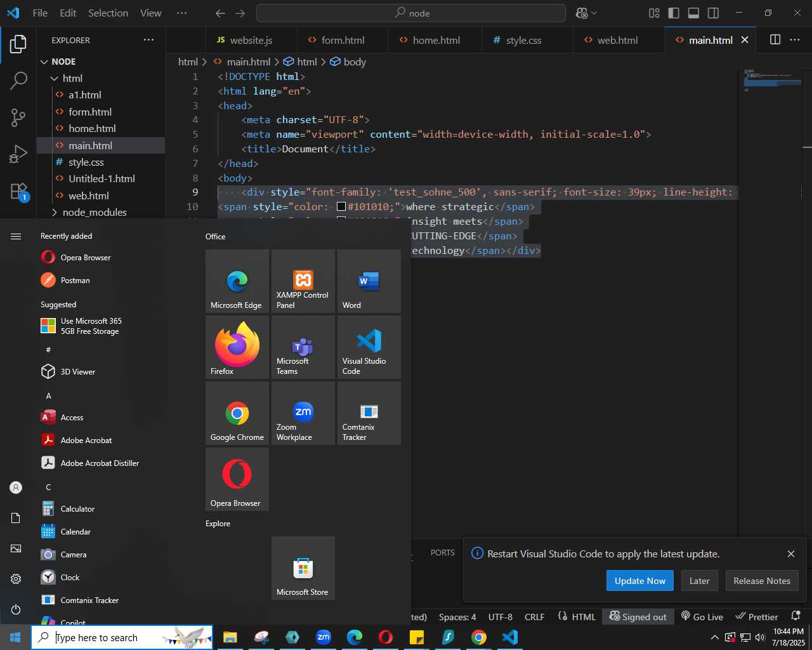Open Google Chrome tile in Start menu
812x650 pixels.
[237, 413]
